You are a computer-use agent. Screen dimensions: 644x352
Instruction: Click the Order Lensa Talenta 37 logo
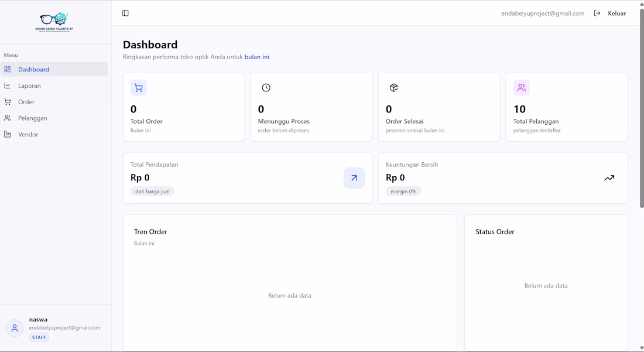click(54, 22)
